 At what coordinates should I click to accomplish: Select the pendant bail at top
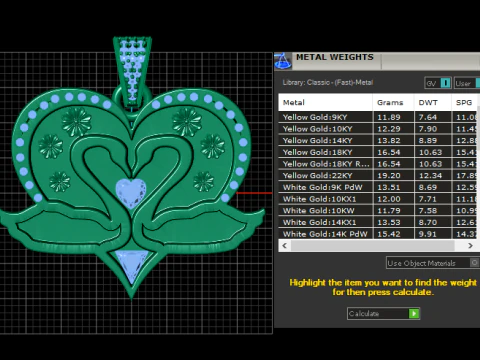[133, 72]
